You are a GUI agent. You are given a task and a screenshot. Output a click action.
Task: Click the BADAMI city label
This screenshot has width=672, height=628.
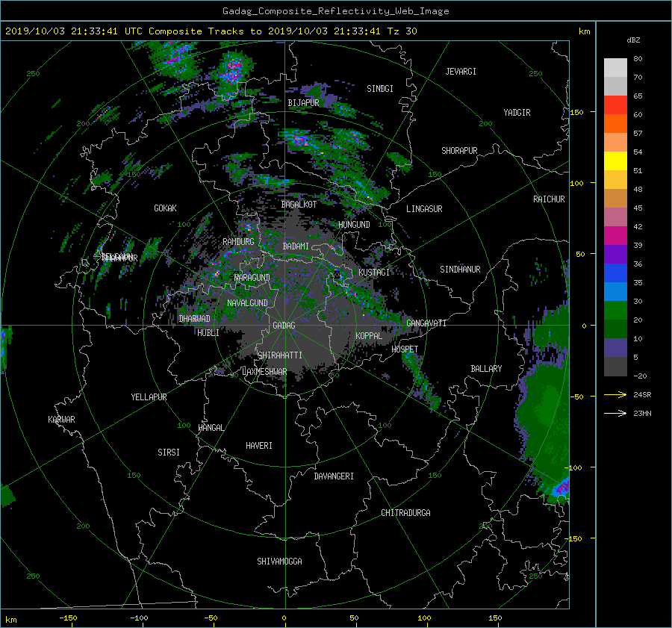[x=296, y=246]
